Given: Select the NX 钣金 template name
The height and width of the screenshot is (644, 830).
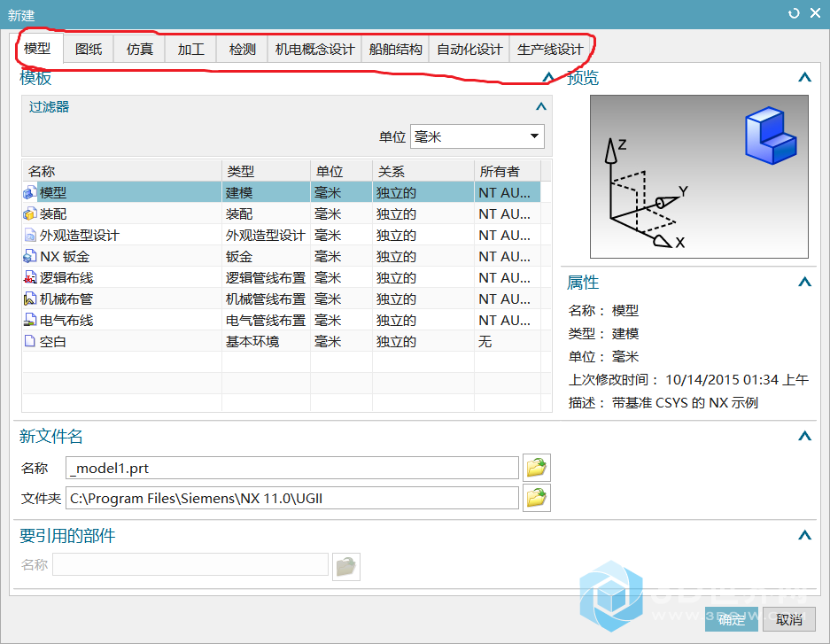Looking at the screenshot, I should (x=65, y=256).
